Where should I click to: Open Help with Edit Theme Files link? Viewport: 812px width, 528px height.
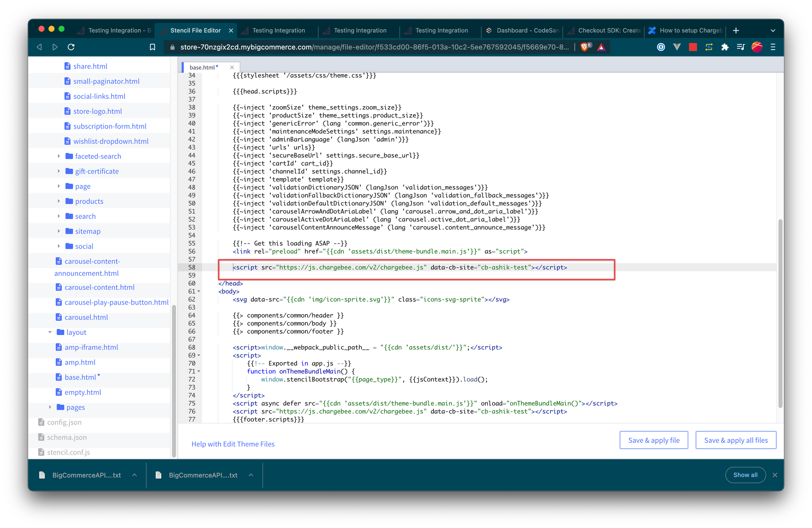[233, 444]
